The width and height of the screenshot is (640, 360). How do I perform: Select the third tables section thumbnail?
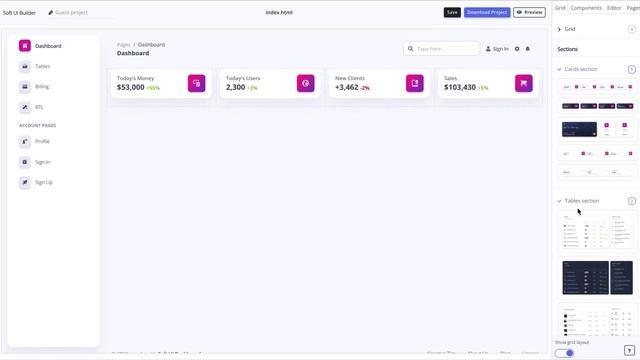point(598,320)
